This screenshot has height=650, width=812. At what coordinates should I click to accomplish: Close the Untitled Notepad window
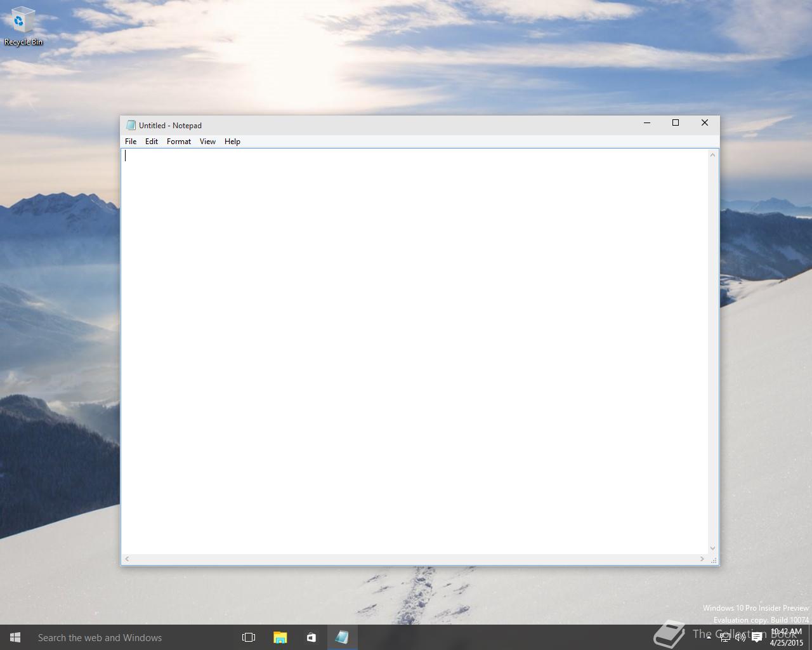tap(704, 123)
